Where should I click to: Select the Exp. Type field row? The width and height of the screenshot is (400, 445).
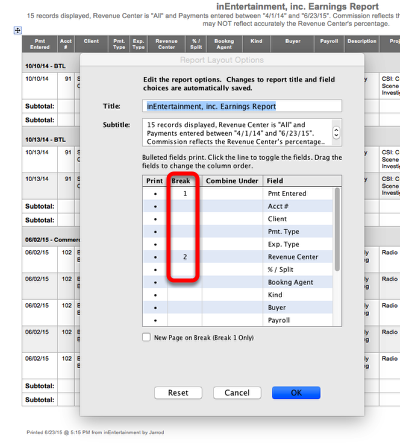click(238, 244)
